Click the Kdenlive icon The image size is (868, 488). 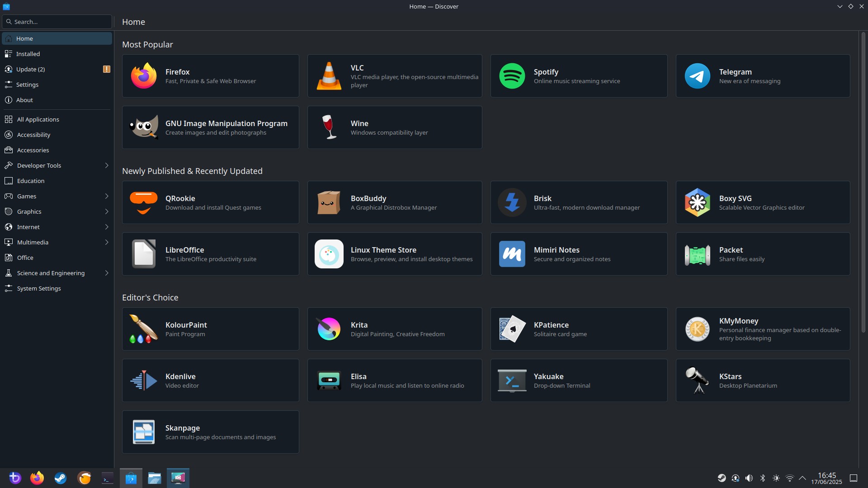(x=144, y=380)
